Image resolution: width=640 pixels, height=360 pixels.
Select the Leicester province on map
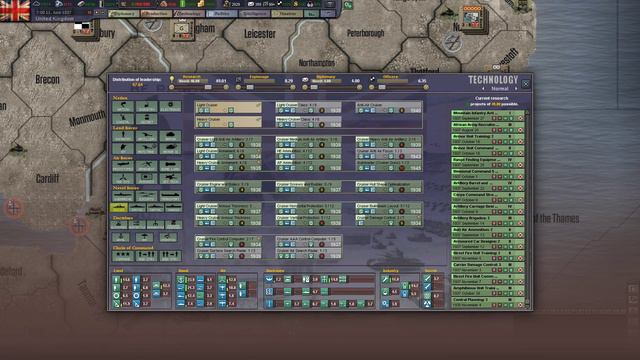(x=260, y=34)
